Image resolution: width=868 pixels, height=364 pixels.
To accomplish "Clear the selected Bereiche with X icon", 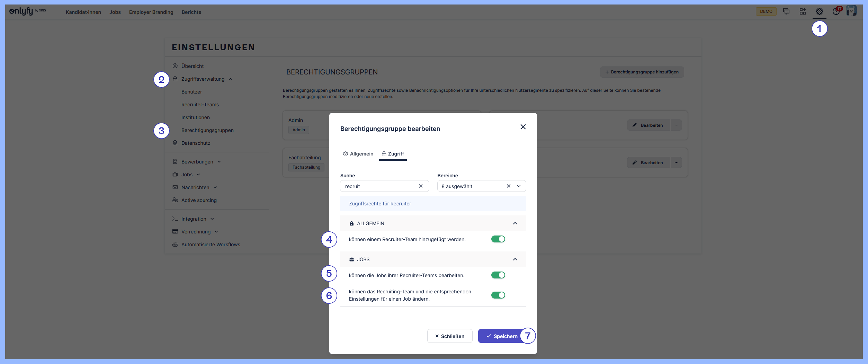I will click(508, 186).
